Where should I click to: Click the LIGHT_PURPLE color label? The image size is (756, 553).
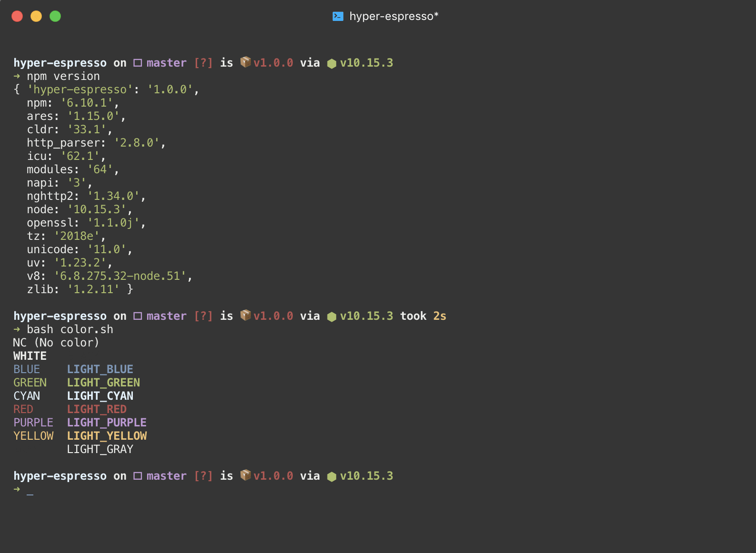(x=107, y=423)
